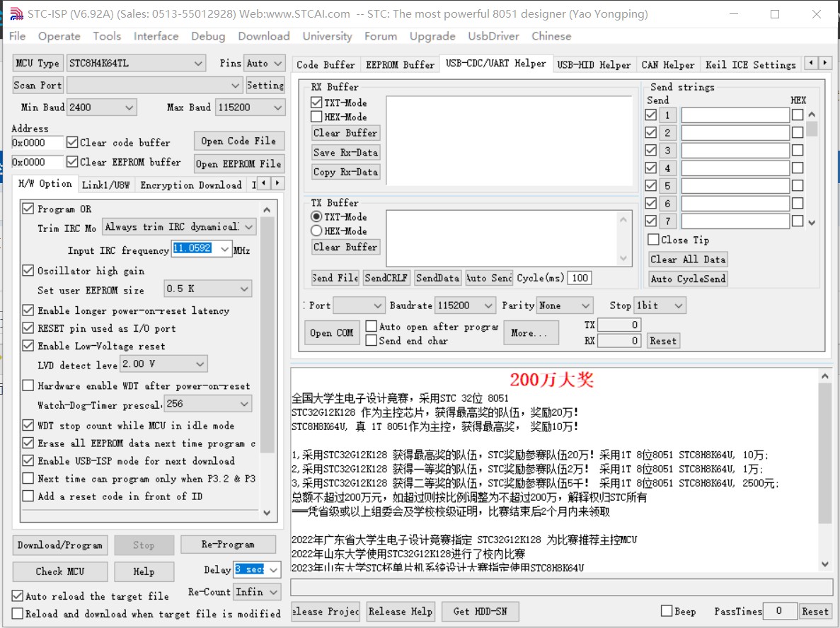Screen dimensions: 840x628
Task: Open the Operate menu
Action: (59, 36)
